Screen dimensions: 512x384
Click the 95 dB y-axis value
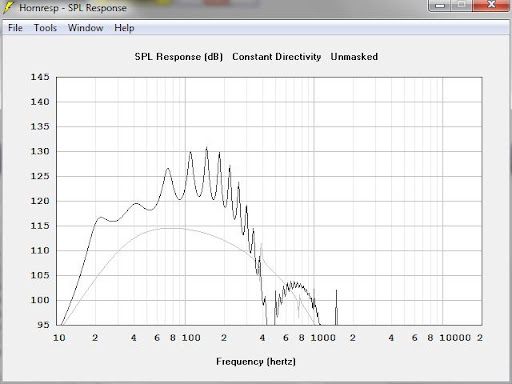43,325
